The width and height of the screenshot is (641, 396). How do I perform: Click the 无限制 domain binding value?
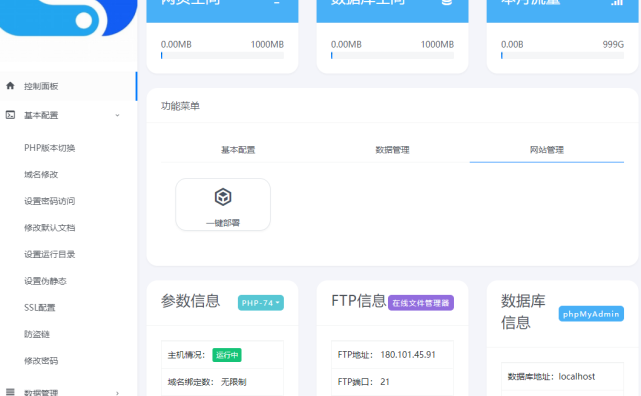tap(233, 382)
